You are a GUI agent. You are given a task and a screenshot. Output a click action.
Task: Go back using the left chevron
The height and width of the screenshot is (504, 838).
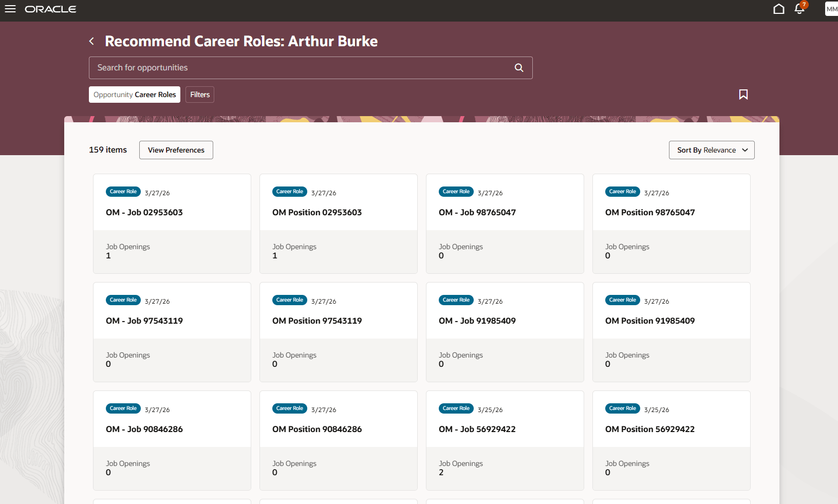click(x=91, y=41)
